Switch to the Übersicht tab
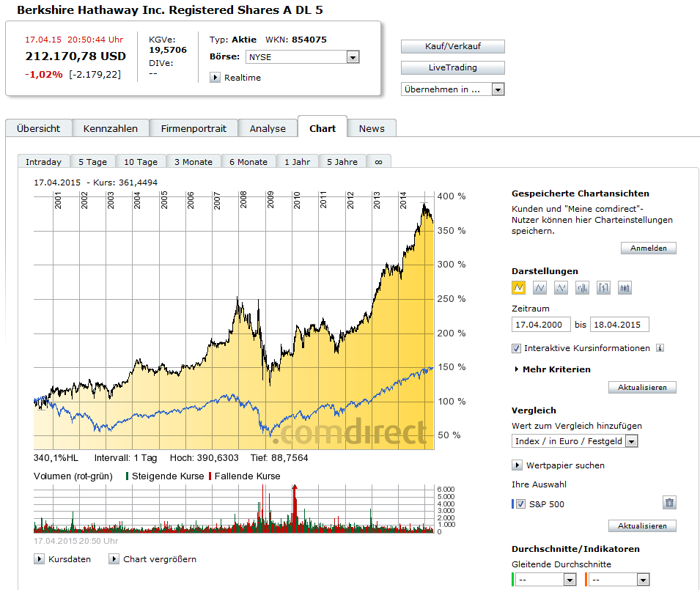 tap(38, 128)
